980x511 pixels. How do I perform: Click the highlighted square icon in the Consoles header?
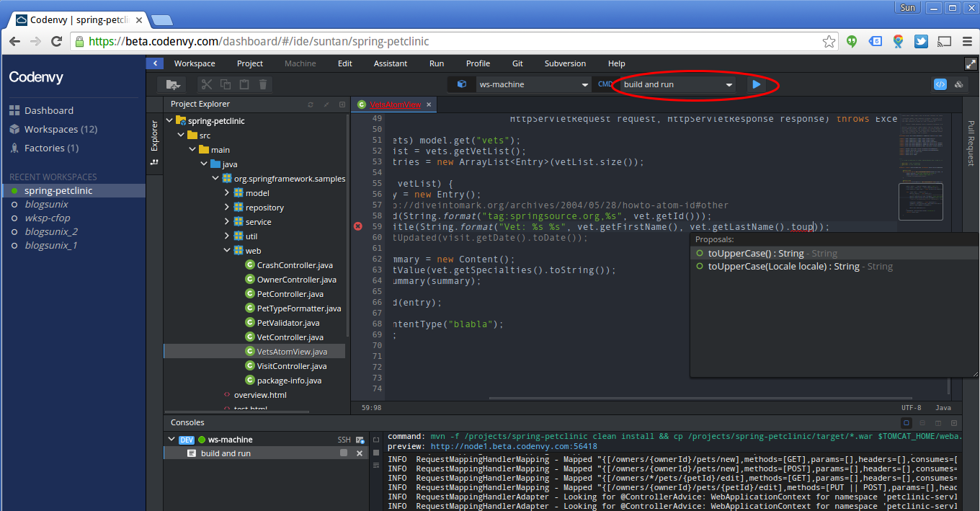click(906, 423)
